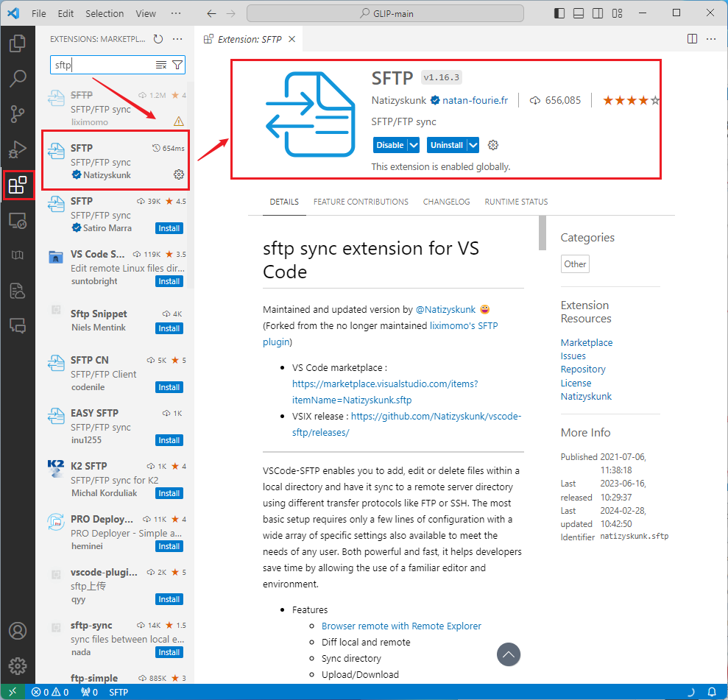
Task: Open the Accounts icon in the activity bar
Action: click(18, 631)
